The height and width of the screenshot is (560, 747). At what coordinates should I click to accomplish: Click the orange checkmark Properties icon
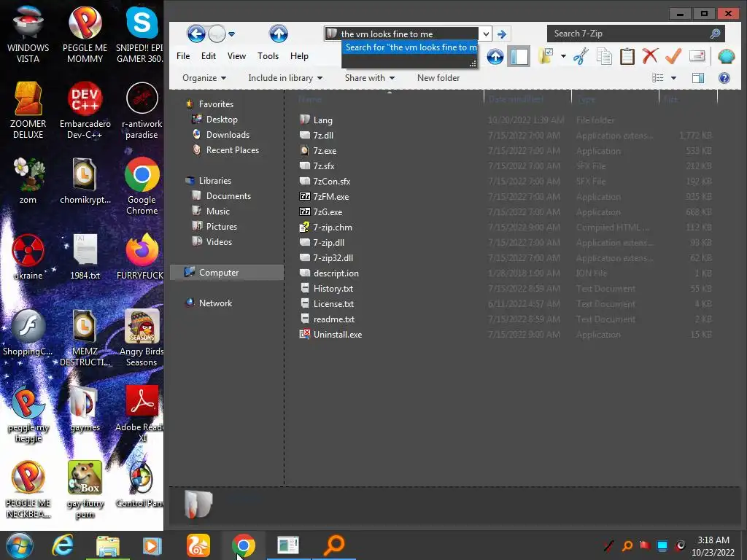click(673, 56)
